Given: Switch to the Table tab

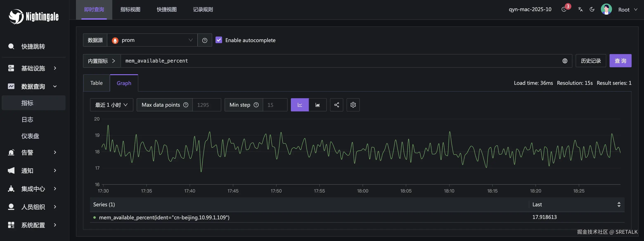Looking at the screenshot, I should coord(97,83).
